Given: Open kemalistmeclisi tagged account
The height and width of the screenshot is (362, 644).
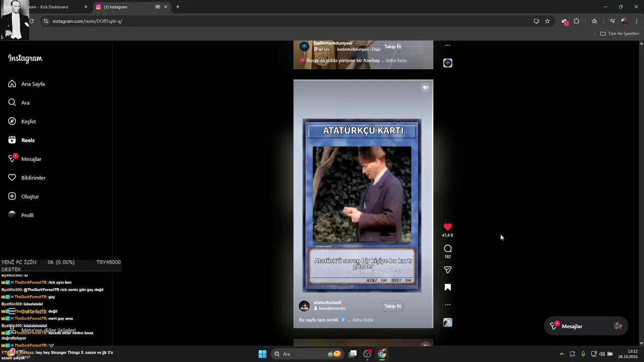Looking at the screenshot, I should tap(332, 309).
